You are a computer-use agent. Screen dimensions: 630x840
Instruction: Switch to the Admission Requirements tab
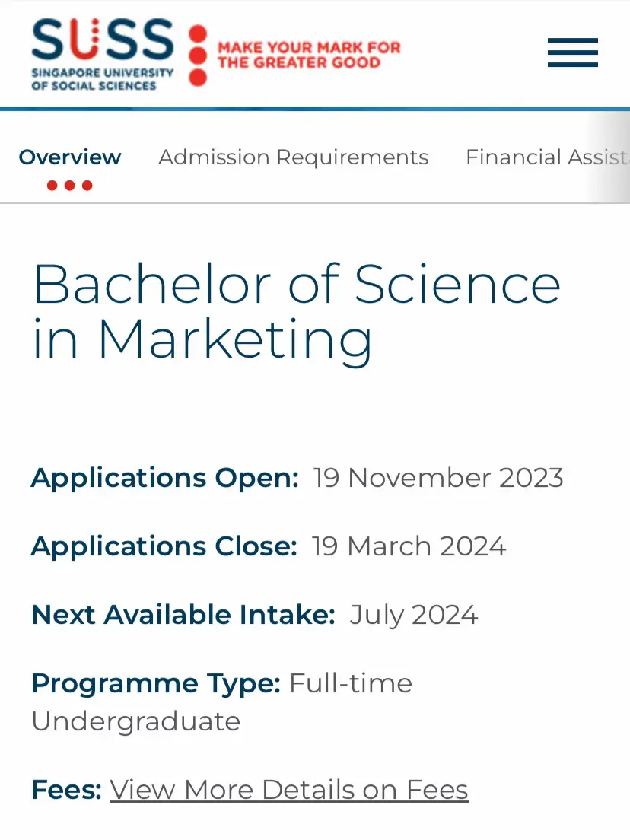(293, 157)
